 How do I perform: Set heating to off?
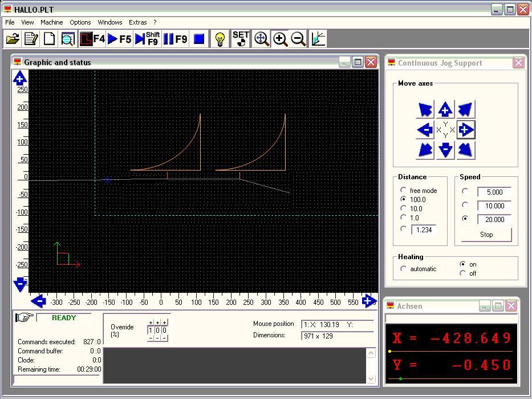tap(462, 273)
